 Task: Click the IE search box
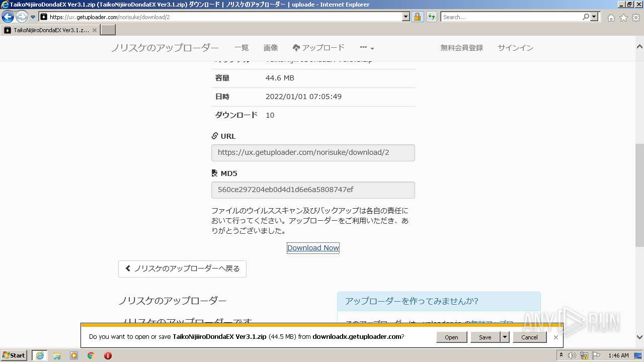[x=511, y=17]
